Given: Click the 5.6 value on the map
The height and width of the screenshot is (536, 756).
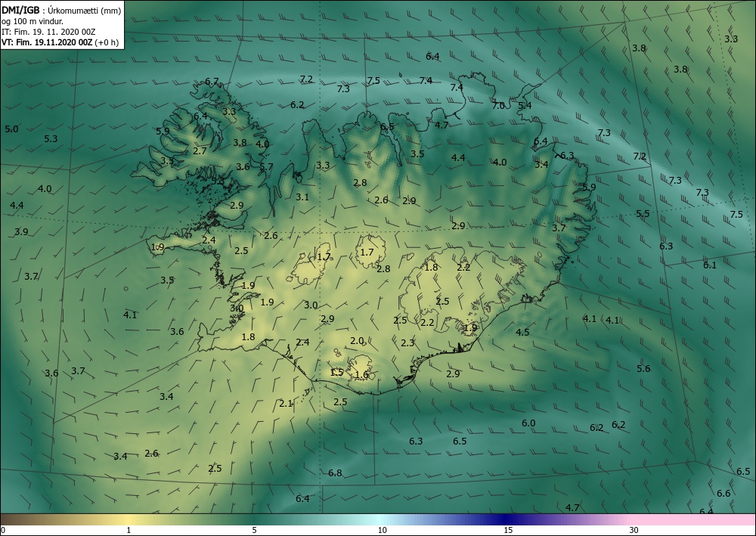Looking at the screenshot, I should tap(643, 368).
